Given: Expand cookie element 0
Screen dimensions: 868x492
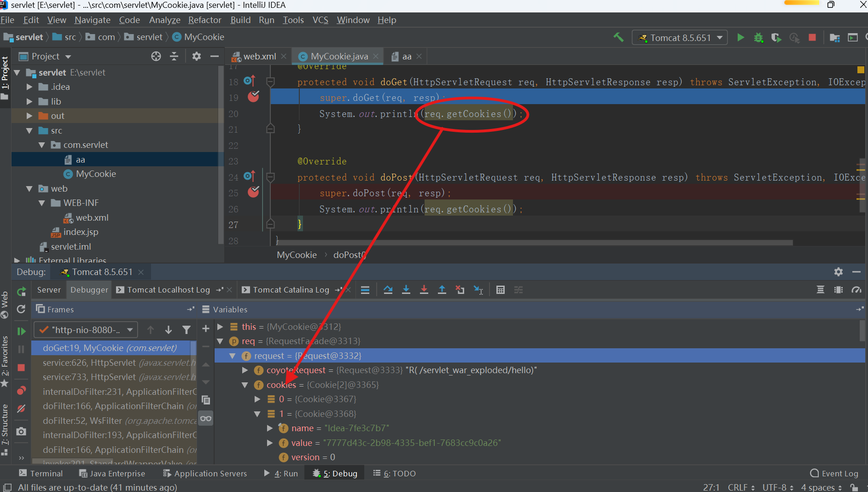Looking at the screenshot, I should (257, 399).
